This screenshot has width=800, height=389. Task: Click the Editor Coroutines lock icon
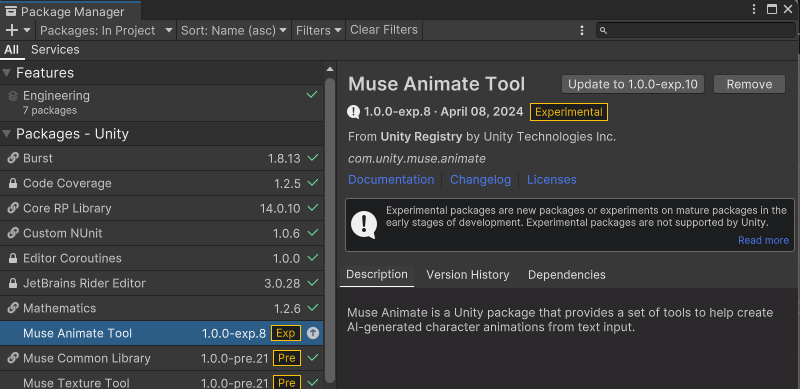point(13,258)
